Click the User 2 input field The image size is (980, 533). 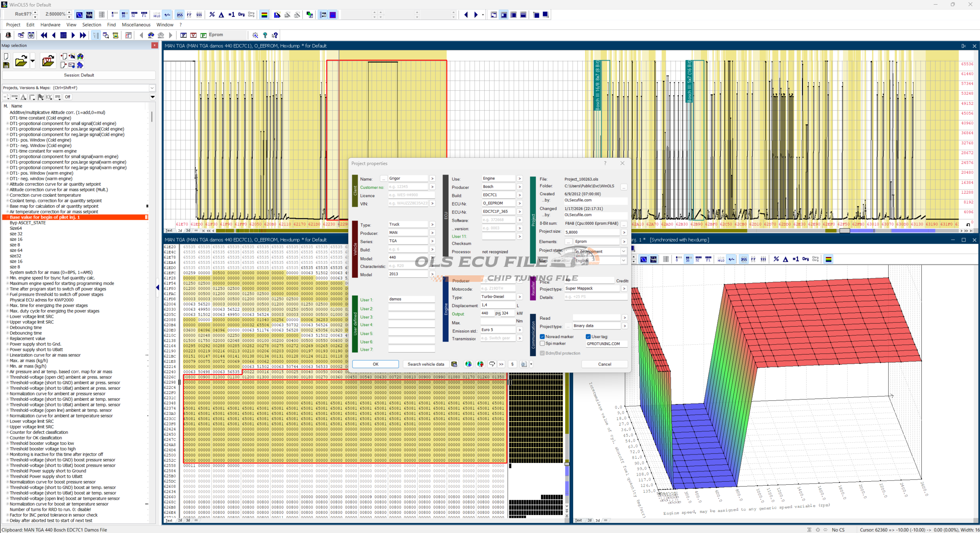(411, 308)
